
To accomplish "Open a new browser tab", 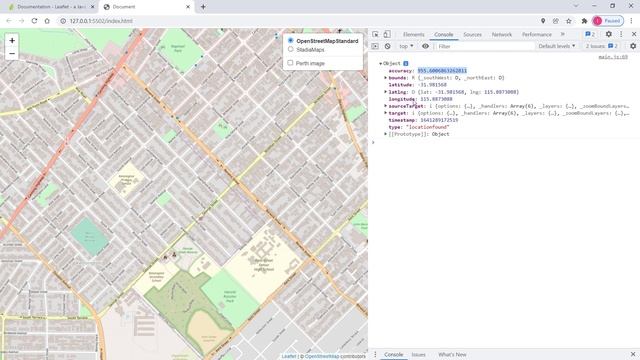I will click(x=203, y=7).
